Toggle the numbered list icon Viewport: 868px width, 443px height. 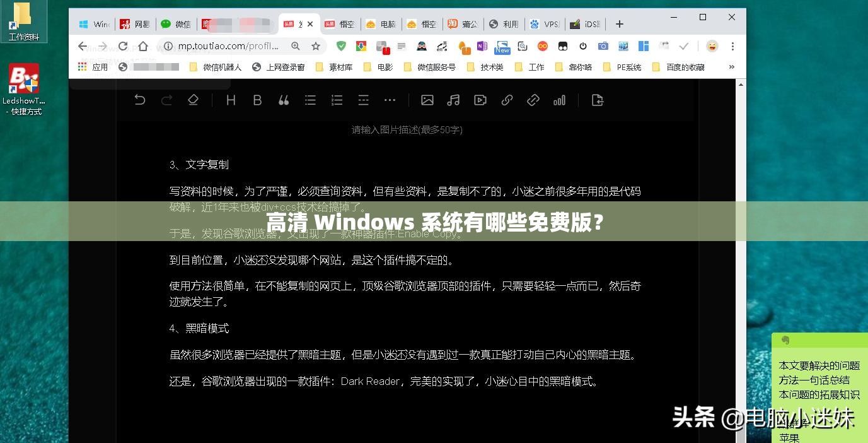coord(337,100)
